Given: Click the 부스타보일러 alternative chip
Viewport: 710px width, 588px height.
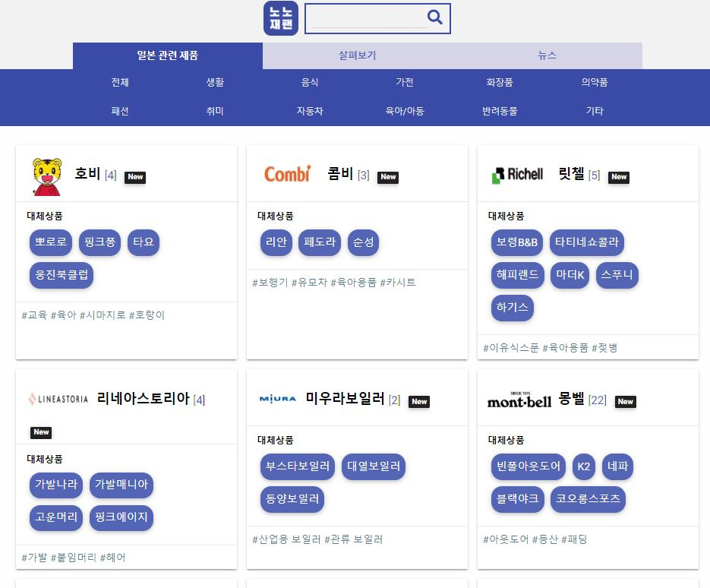Looking at the screenshot, I should (298, 466).
